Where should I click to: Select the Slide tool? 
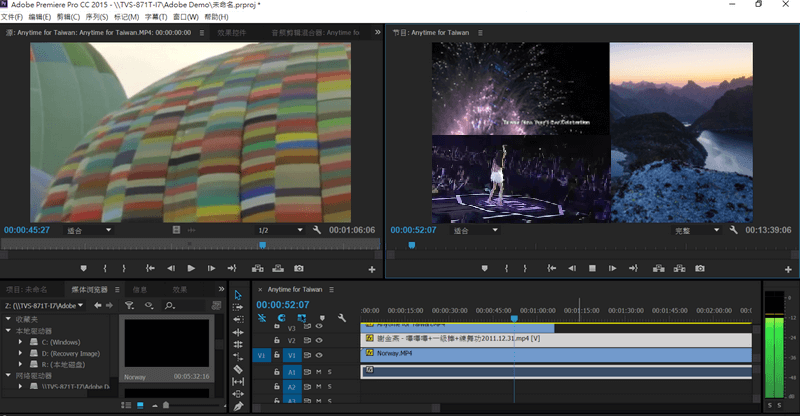click(x=238, y=394)
